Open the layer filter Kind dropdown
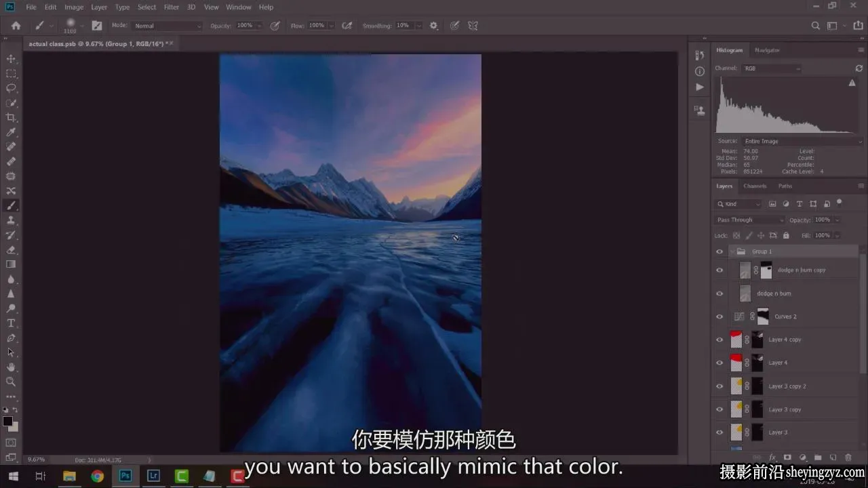 (739, 204)
